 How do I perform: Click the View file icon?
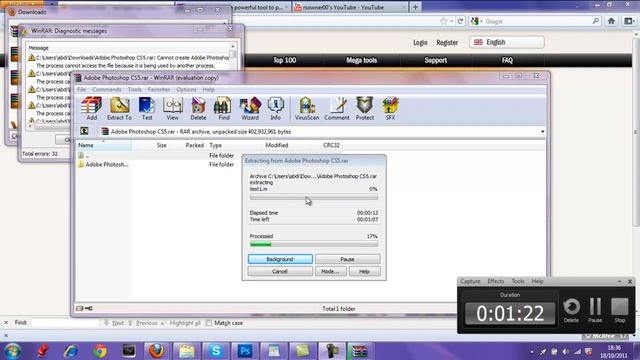(172, 109)
